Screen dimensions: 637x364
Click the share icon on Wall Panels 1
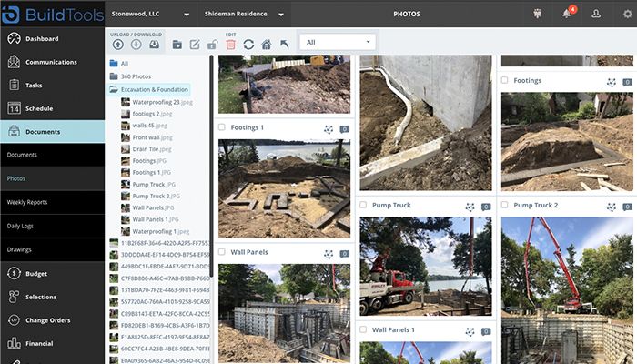tap(470, 331)
